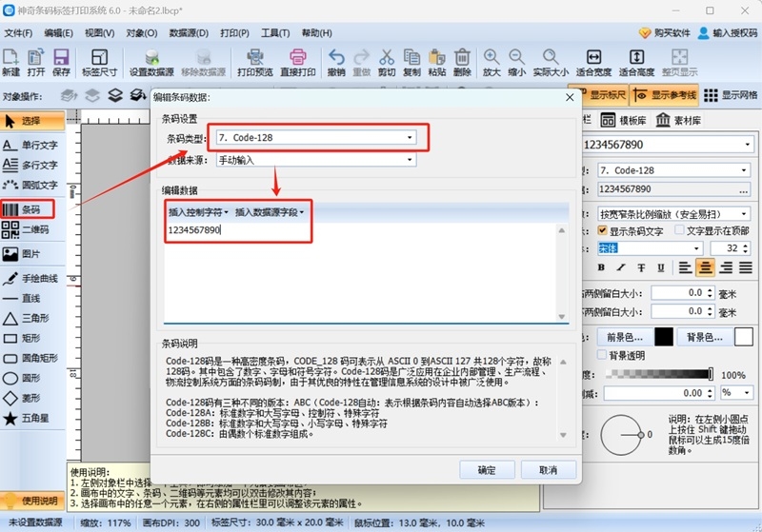Open 数据来源 手动输入 dropdown
762x532 pixels.
[316, 160]
